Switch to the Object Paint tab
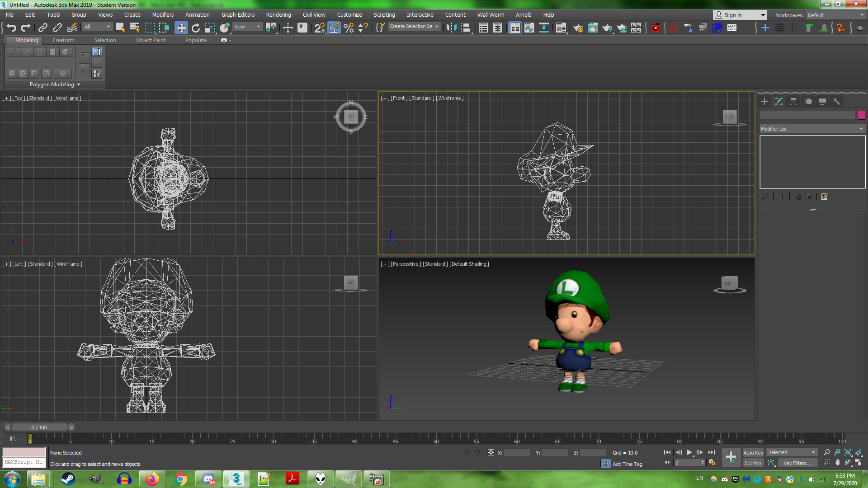 point(151,40)
